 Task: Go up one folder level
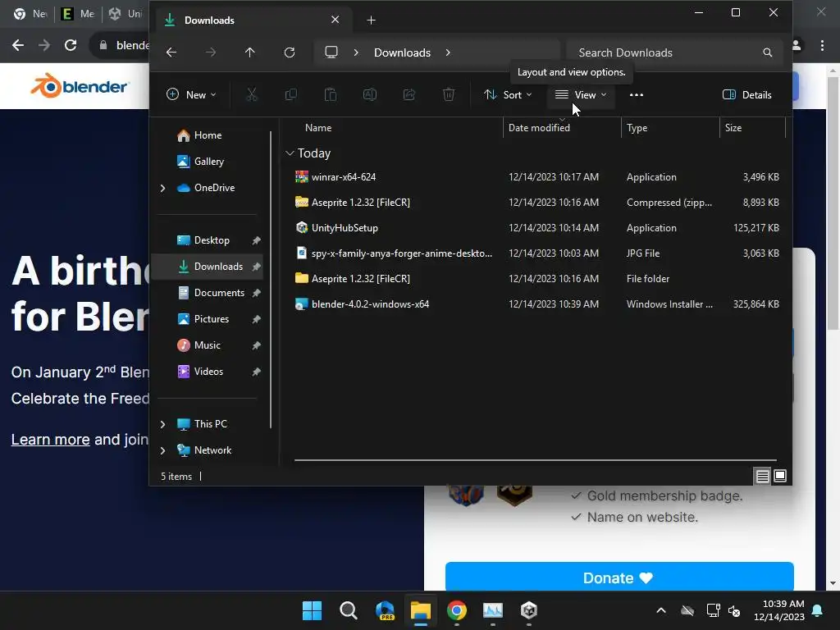tap(249, 52)
